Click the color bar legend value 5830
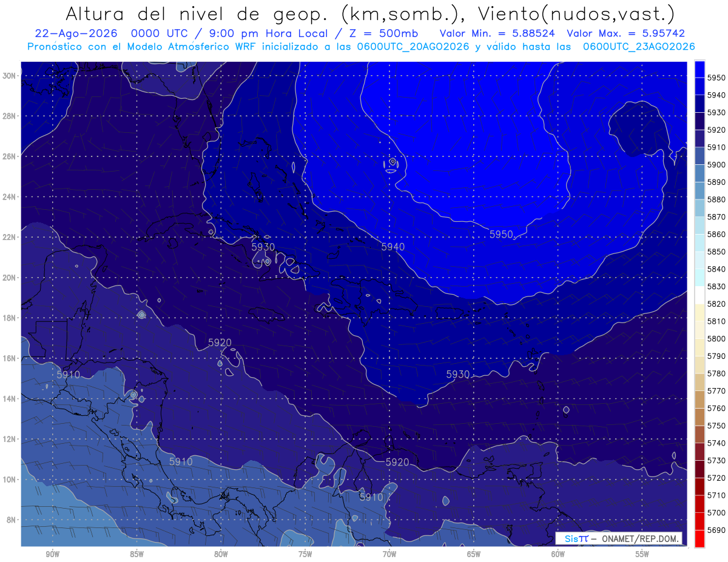728x562 pixels. point(716,286)
